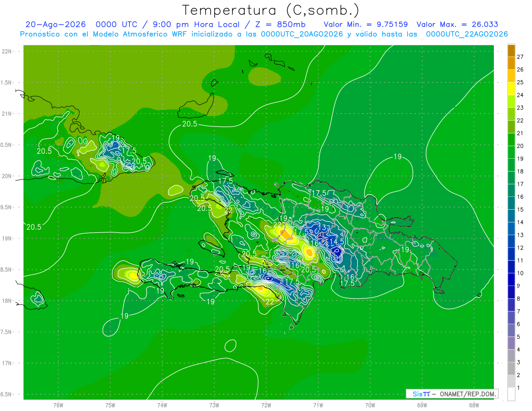
Task: Click the dark blue colorbar segment between 9 and 10
Action: (511, 280)
